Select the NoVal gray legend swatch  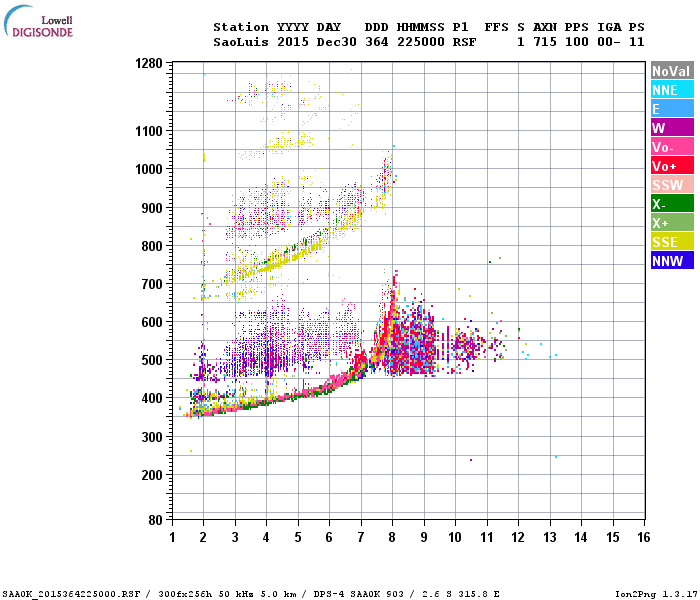[672, 71]
